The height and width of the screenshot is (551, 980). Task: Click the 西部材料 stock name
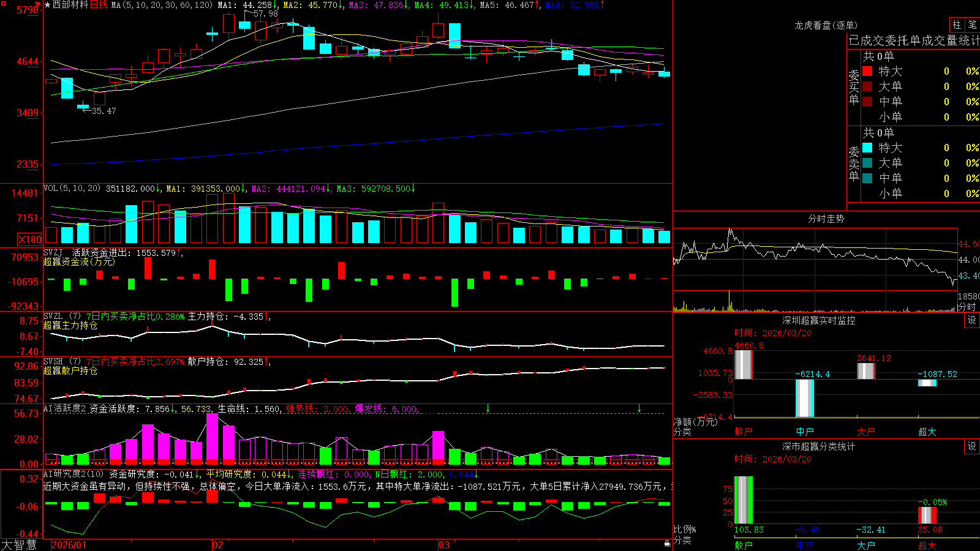[x=70, y=5]
